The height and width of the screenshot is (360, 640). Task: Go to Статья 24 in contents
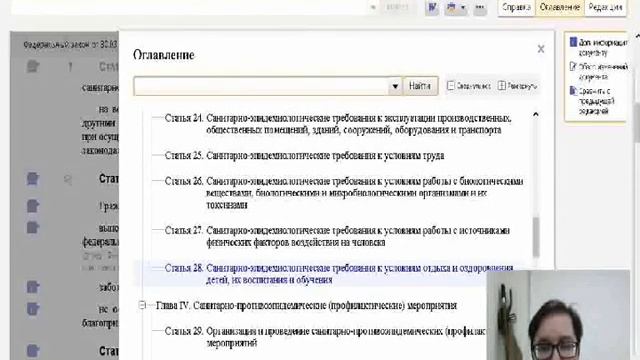[x=338, y=124]
